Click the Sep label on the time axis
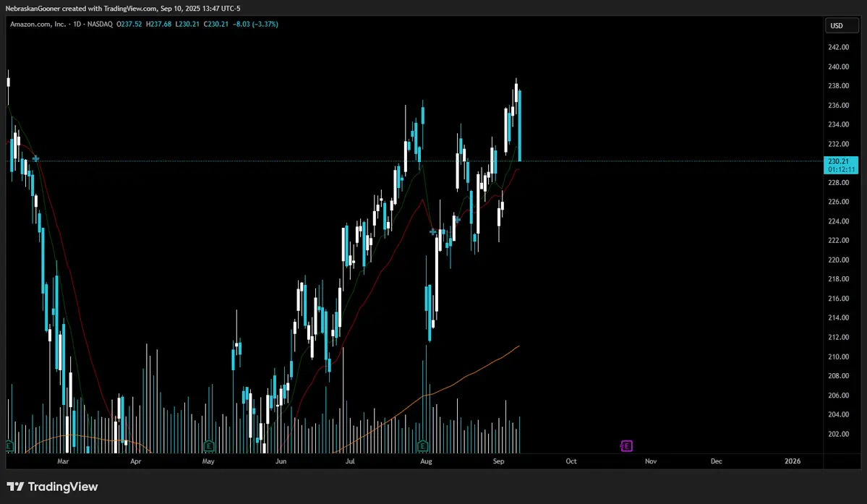 click(x=499, y=461)
